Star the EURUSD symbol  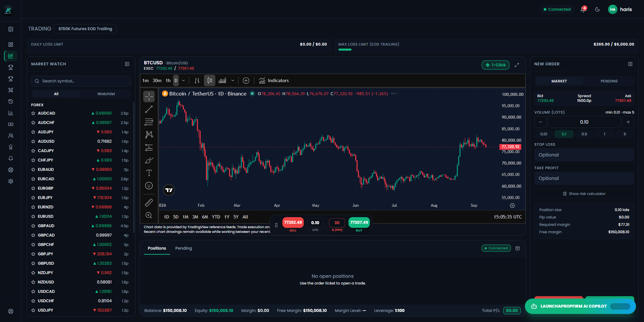[x=33, y=216]
